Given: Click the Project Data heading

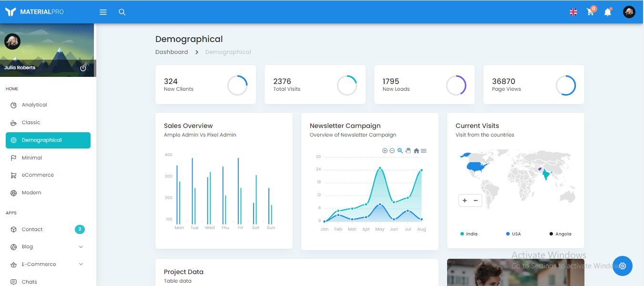Looking at the screenshot, I should tap(184, 272).
